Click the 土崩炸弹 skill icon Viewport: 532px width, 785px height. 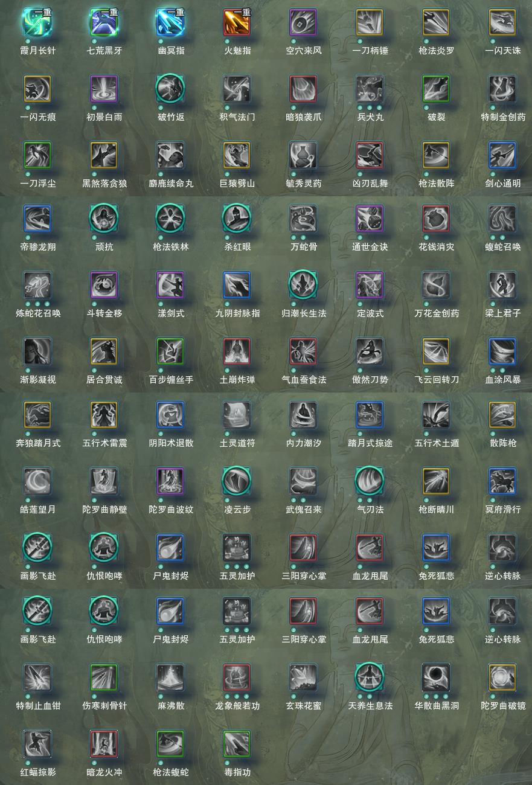pos(237,351)
